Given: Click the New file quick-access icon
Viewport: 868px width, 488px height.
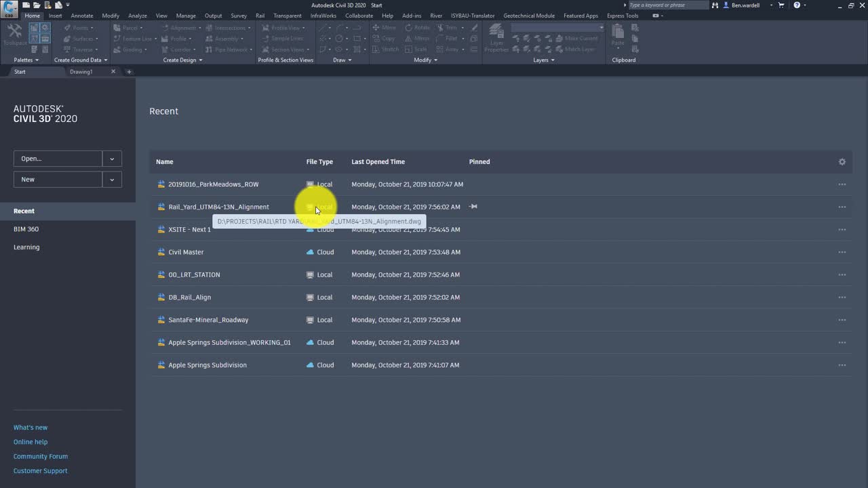Looking at the screenshot, I should click(26, 5).
